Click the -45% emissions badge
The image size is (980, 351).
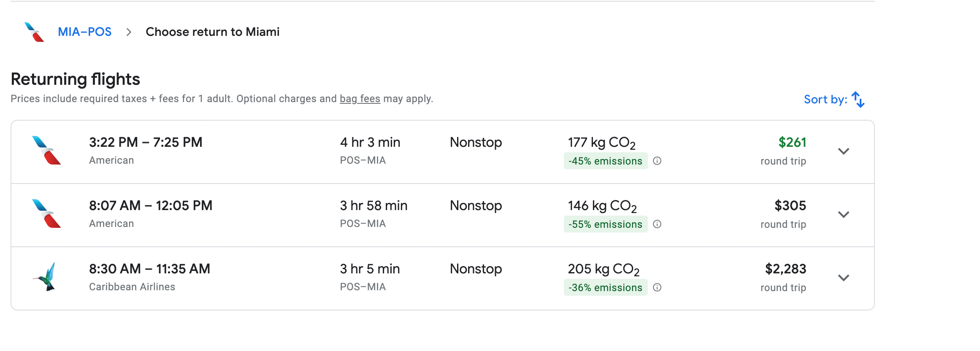[605, 161]
